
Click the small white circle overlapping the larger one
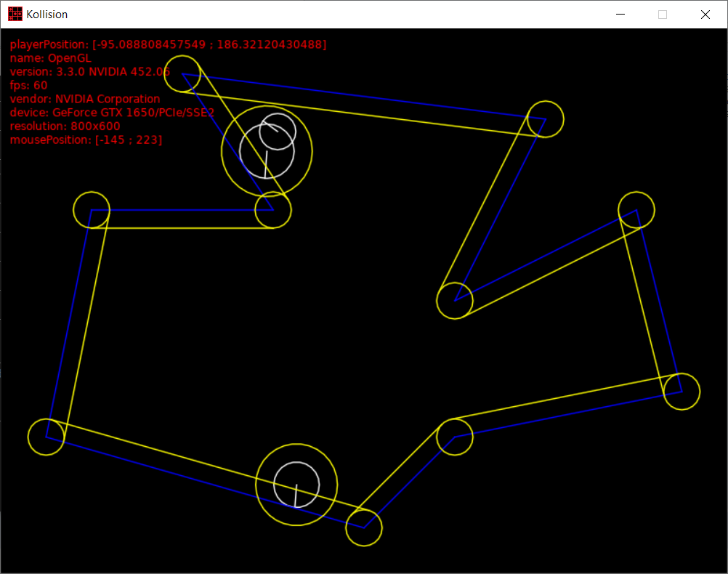[277, 131]
